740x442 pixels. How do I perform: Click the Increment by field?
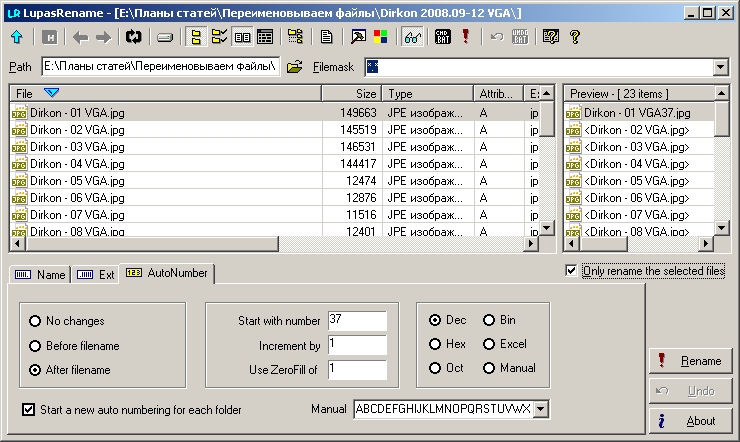[357, 345]
